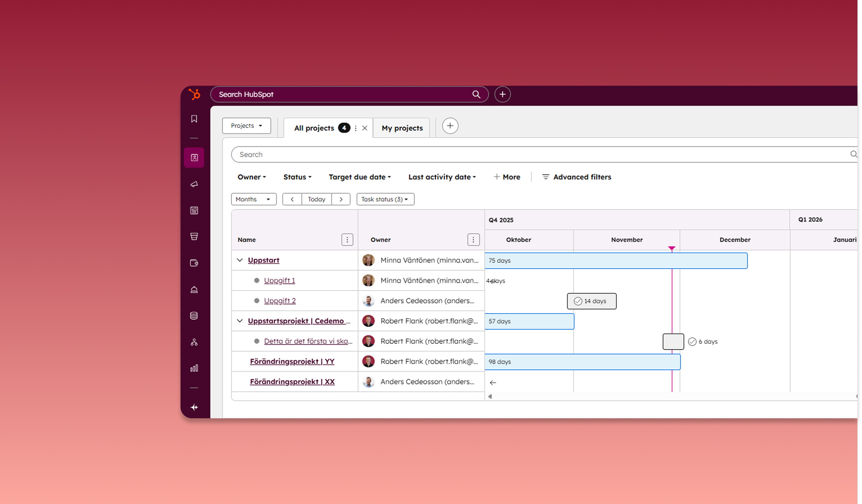
Task: Open the Uppgift 2 task link
Action: [x=280, y=301]
